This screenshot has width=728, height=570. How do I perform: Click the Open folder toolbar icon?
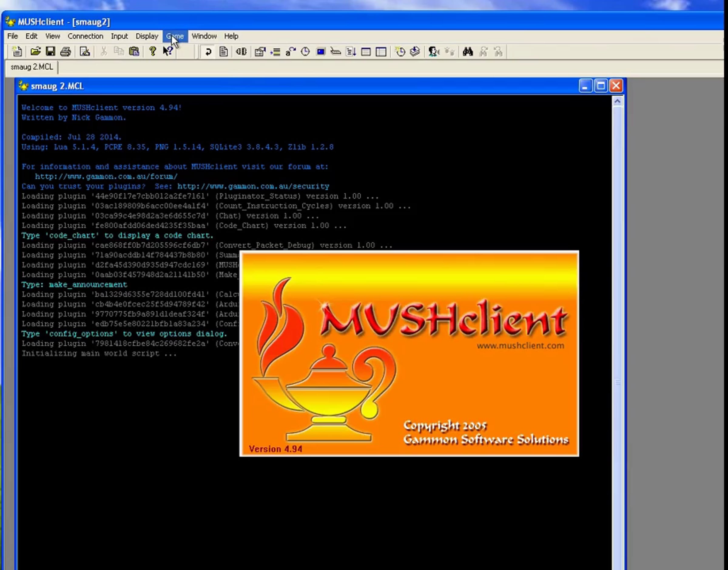(x=35, y=51)
